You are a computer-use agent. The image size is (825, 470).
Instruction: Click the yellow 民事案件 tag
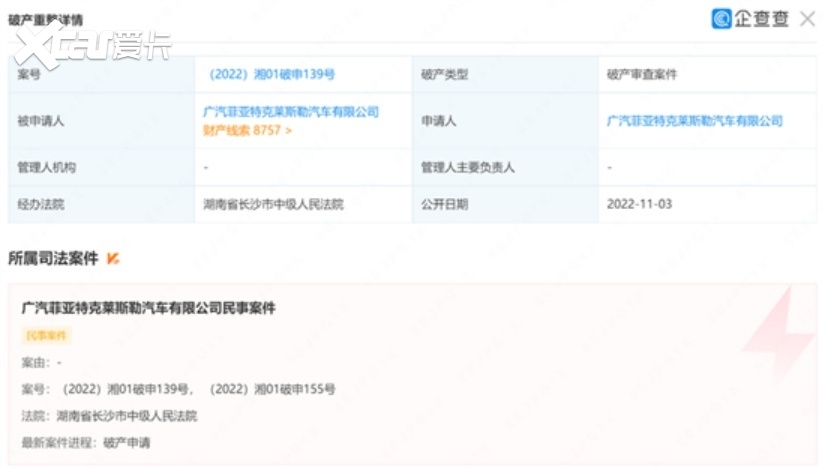(46, 336)
